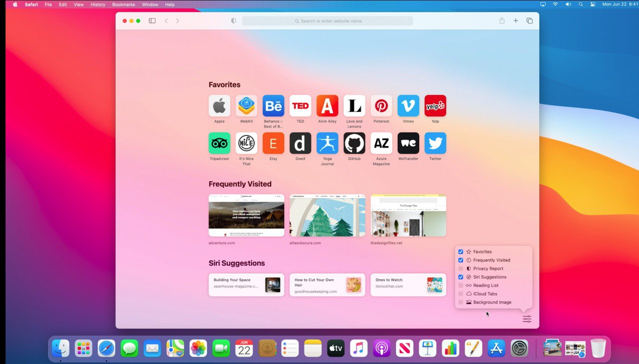This screenshot has width=639, height=364.
Task: Open the Apple menu
Action: 14,4
